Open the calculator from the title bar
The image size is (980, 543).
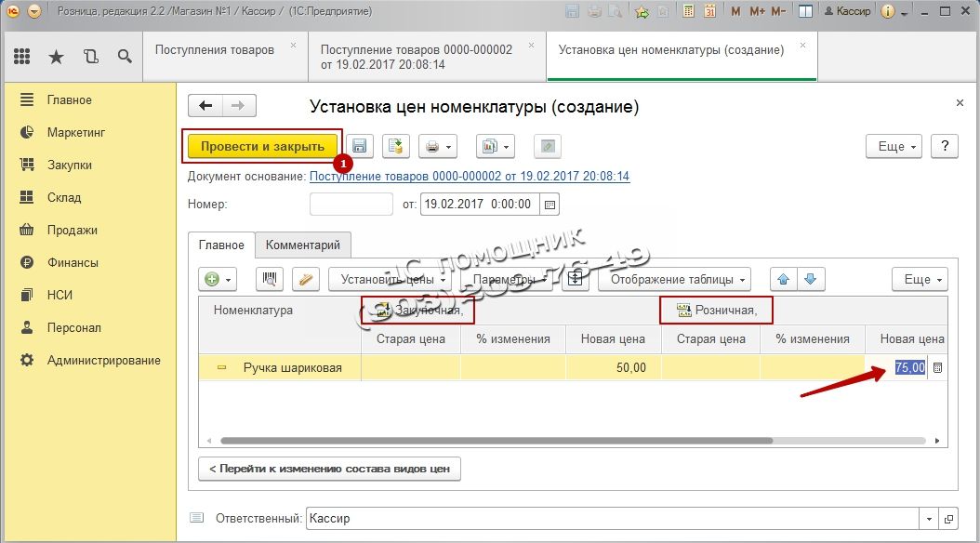(x=688, y=12)
